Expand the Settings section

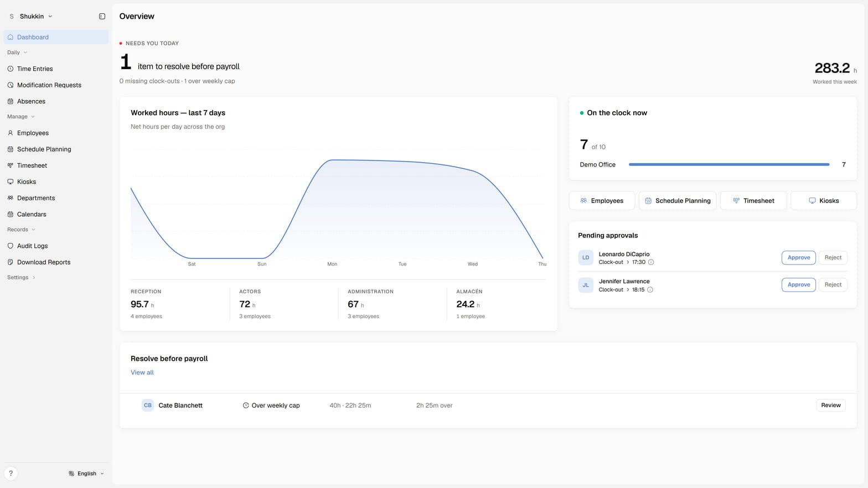pos(21,278)
